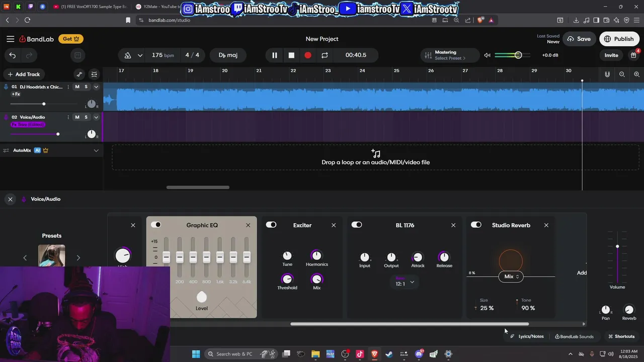Close the Voice/Audio effects panel
This screenshot has width=644, height=362.
10,199
